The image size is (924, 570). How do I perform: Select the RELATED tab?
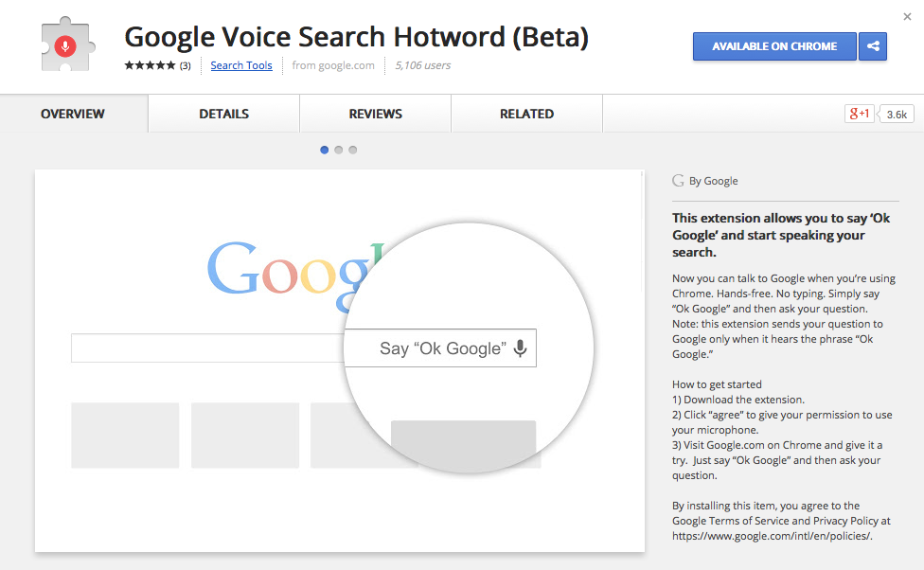[x=526, y=113]
